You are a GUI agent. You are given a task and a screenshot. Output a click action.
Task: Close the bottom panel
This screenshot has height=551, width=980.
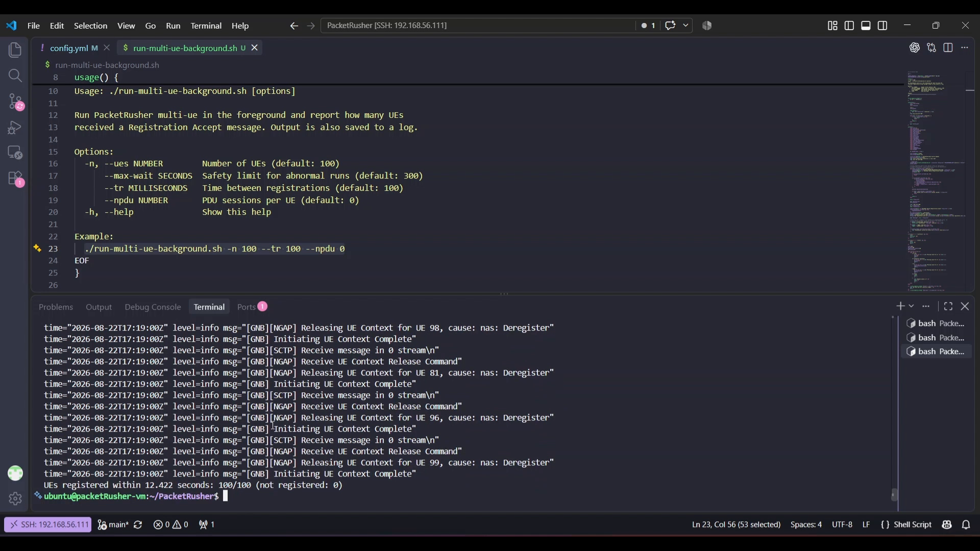965,306
